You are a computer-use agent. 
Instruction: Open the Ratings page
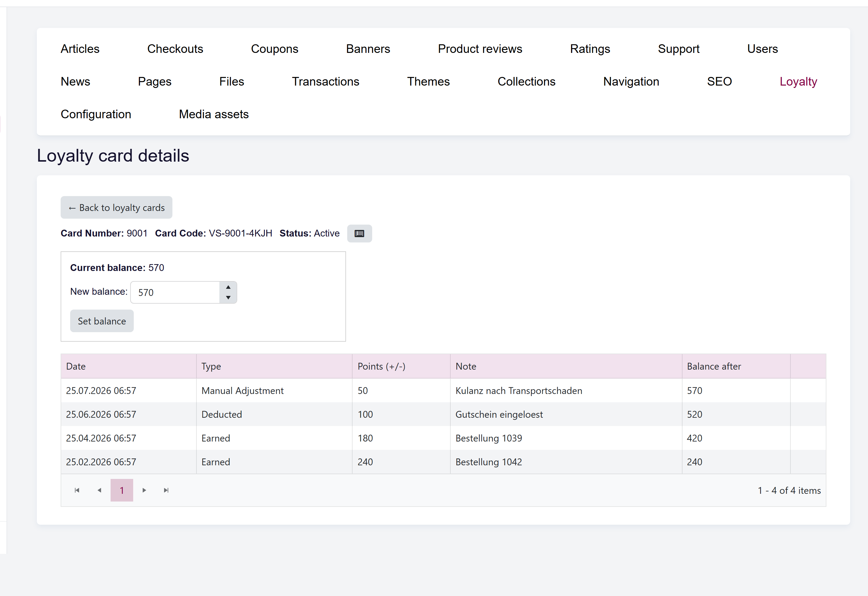(x=590, y=49)
